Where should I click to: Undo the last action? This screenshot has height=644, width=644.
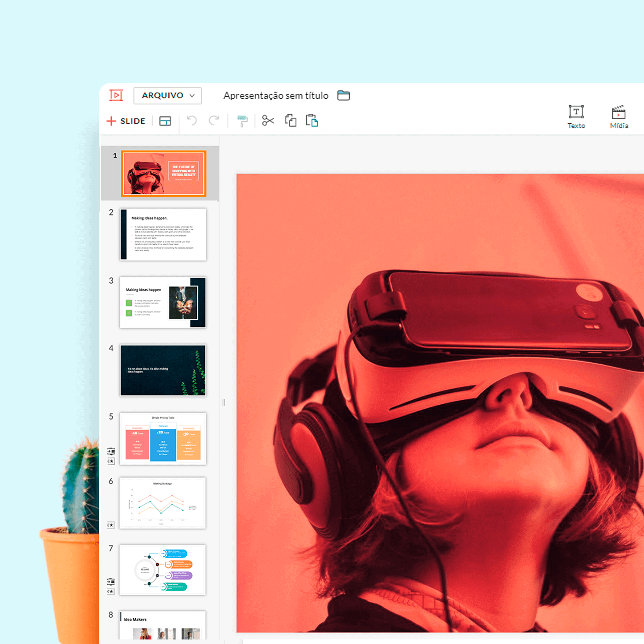click(x=192, y=121)
